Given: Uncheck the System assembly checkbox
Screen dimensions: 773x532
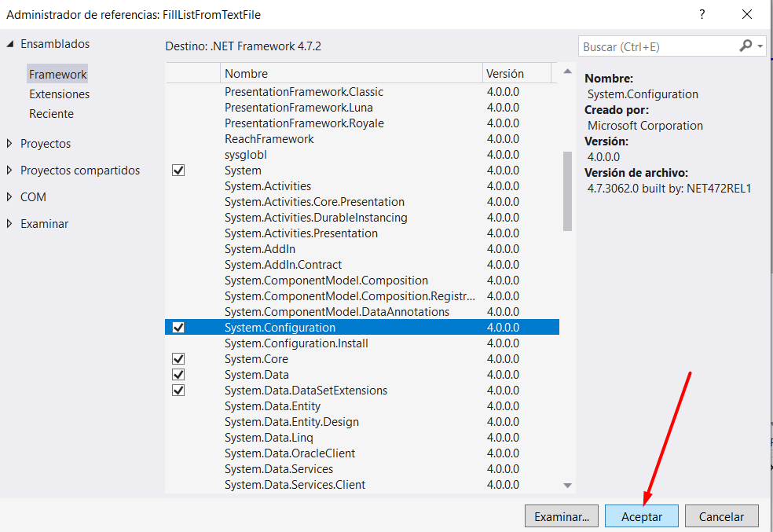Looking at the screenshot, I should 178,171.
